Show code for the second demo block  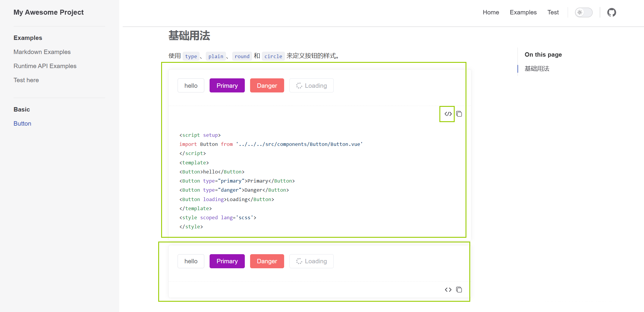point(448,290)
